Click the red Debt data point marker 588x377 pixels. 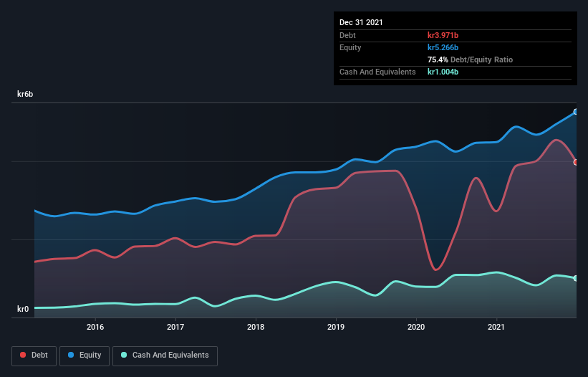click(576, 163)
